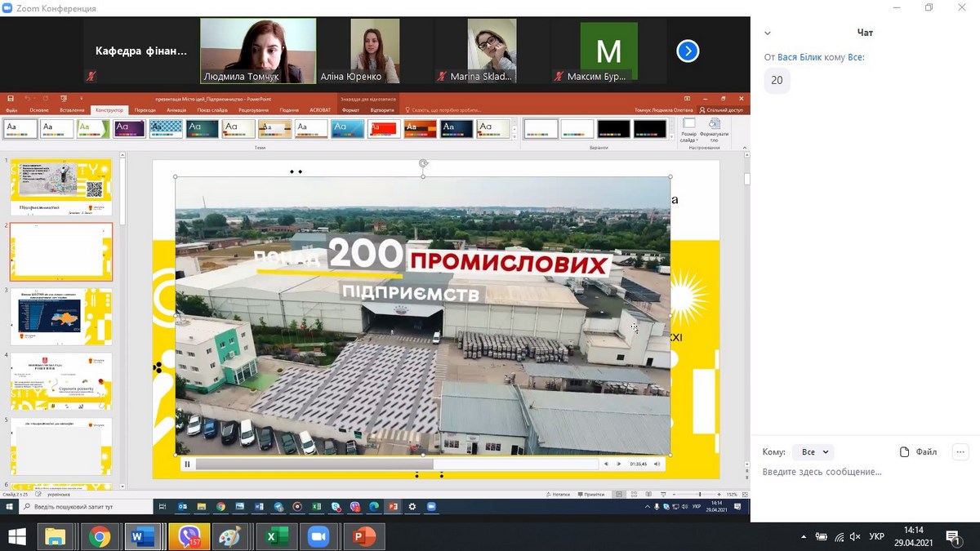
Task: Seek within the video progress bar
Action: coord(396,464)
